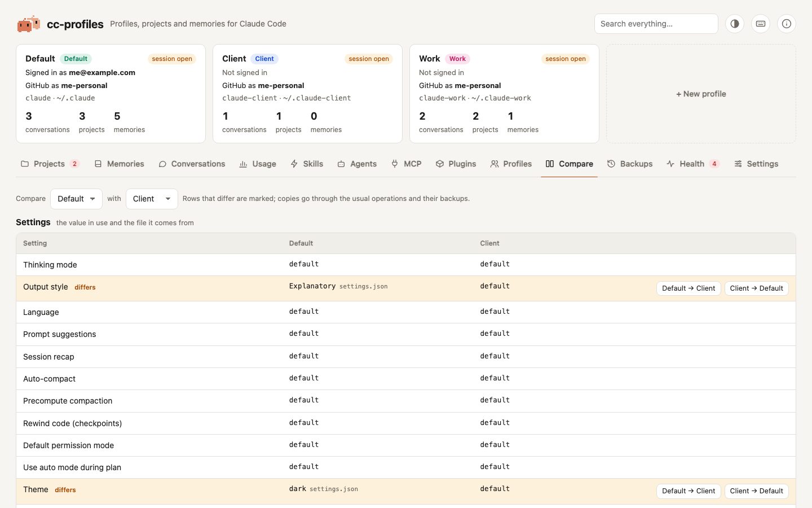Open the keyboard shortcuts icon
This screenshot has height=508, width=812.
[x=761, y=24]
